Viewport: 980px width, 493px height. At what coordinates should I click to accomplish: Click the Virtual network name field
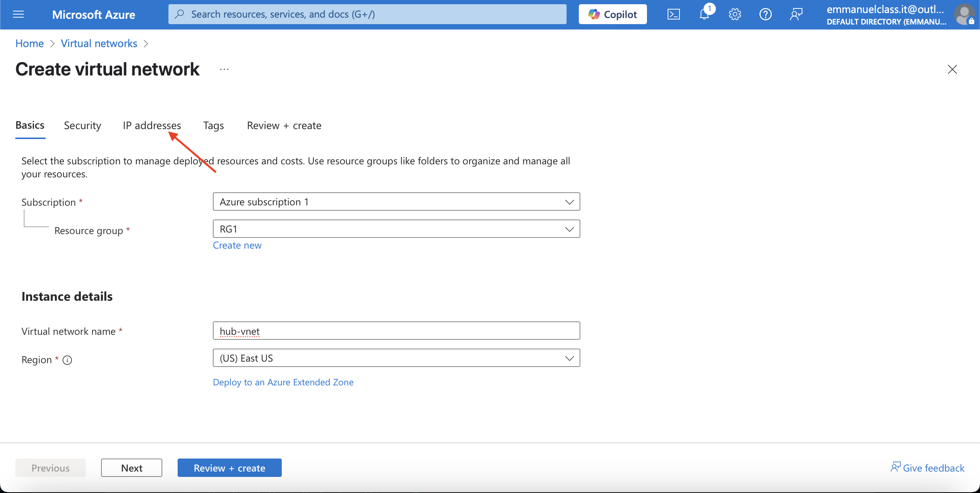[x=397, y=331]
